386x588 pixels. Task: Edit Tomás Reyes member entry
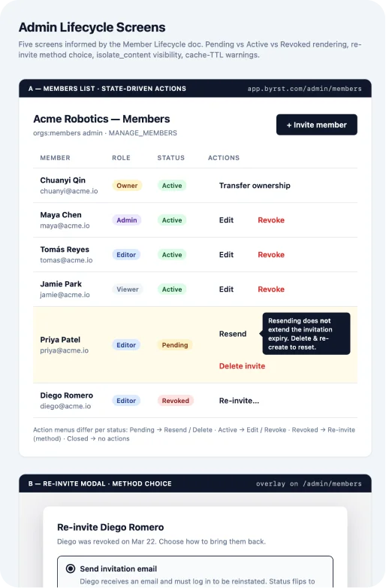point(226,255)
